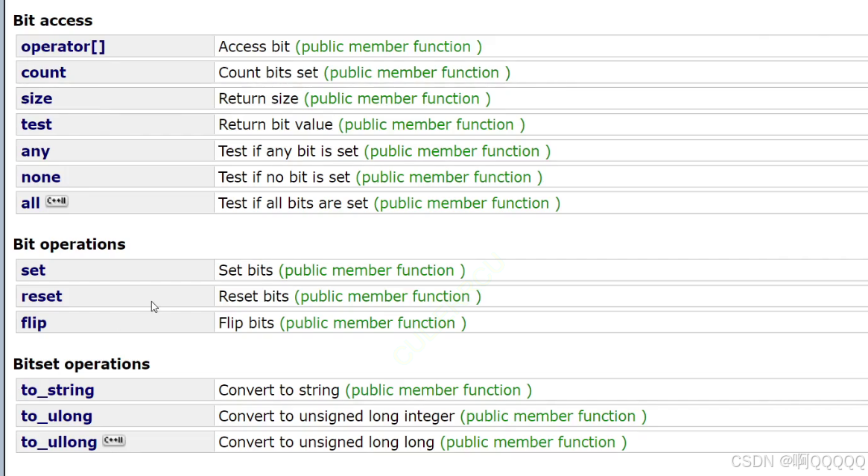Click the Bit access section heading
Viewport: 868px width, 476px height.
[53, 20]
